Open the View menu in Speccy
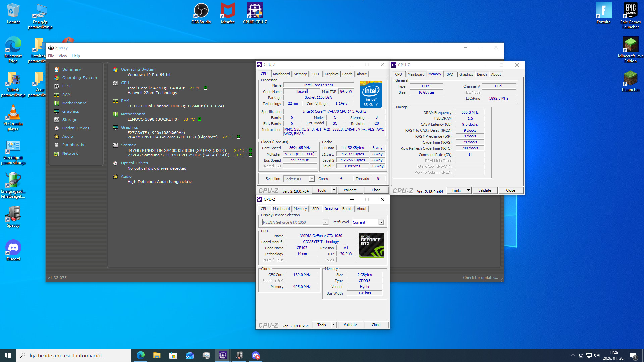The width and height of the screenshot is (644, 362). (x=63, y=56)
